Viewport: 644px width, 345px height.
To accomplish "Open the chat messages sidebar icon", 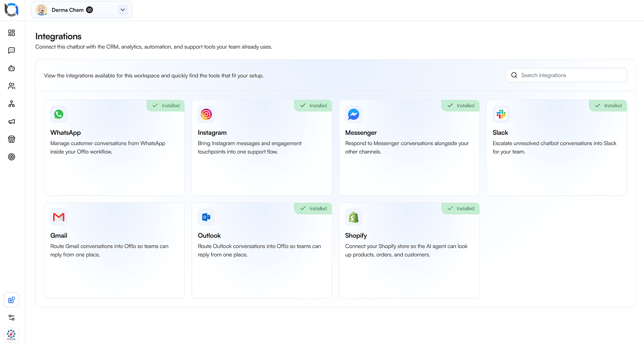I will tap(12, 50).
